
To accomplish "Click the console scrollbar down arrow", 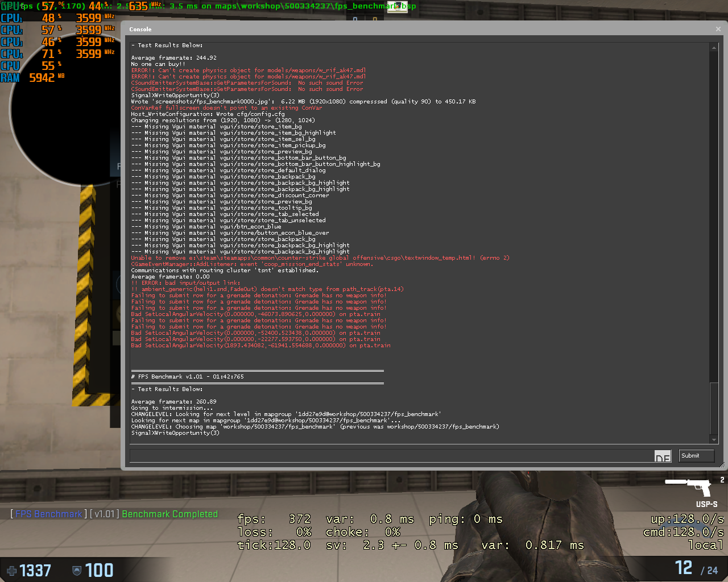I will click(x=714, y=439).
